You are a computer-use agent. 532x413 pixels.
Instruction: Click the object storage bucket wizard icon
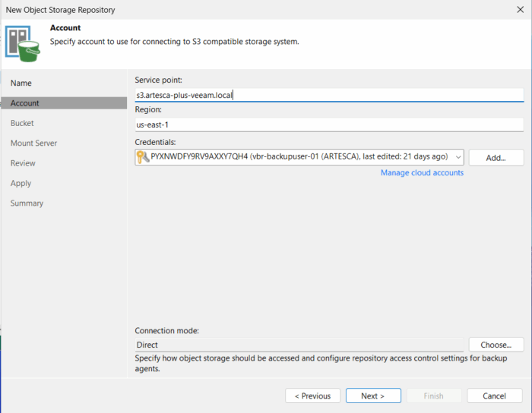tap(22, 44)
